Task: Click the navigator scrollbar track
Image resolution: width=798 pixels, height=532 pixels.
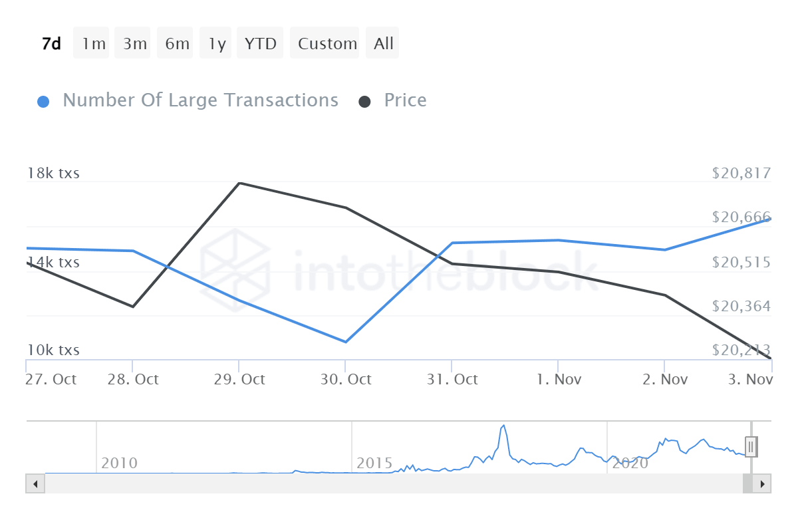Action: tap(399, 483)
